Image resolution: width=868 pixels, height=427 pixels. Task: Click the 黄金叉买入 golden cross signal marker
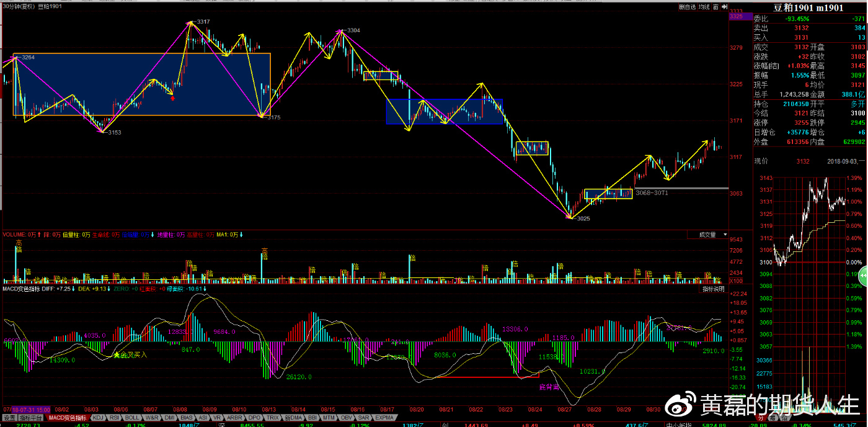129,354
